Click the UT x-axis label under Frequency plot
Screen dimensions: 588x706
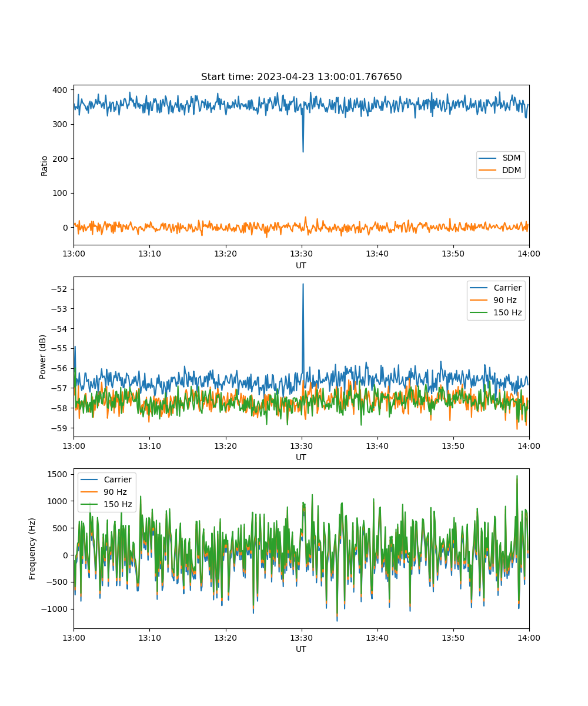point(301,649)
